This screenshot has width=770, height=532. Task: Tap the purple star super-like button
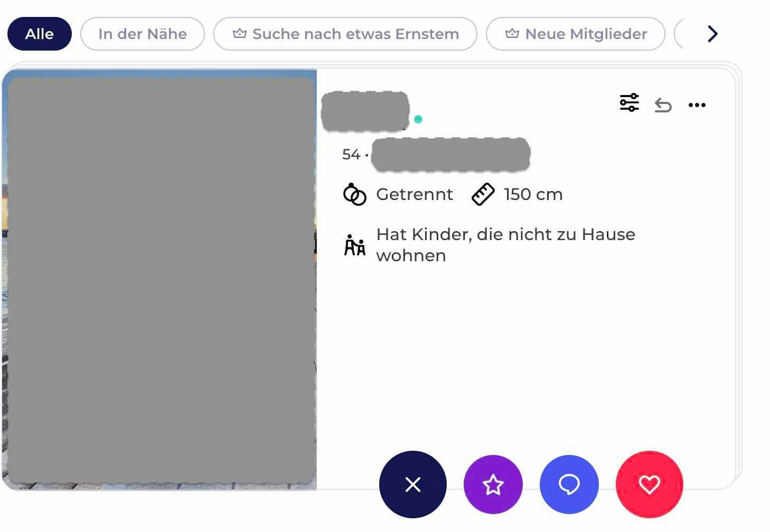(493, 484)
